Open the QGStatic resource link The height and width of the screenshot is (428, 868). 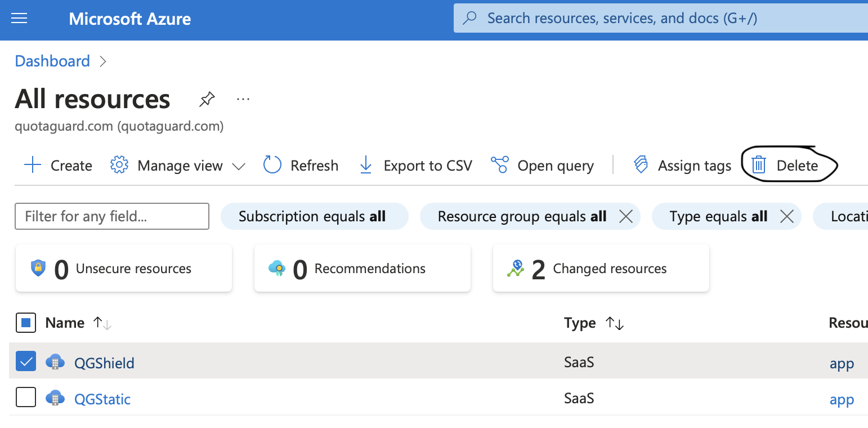pyautogui.click(x=102, y=399)
